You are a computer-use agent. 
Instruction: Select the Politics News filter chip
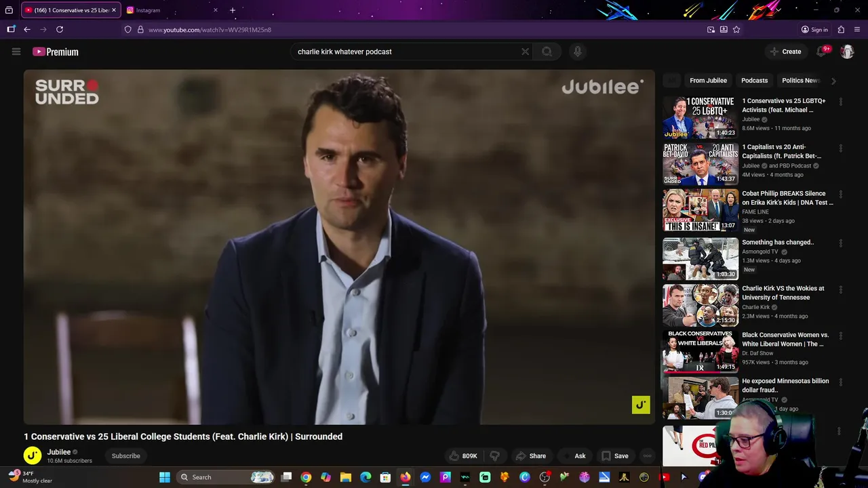[800, 81]
